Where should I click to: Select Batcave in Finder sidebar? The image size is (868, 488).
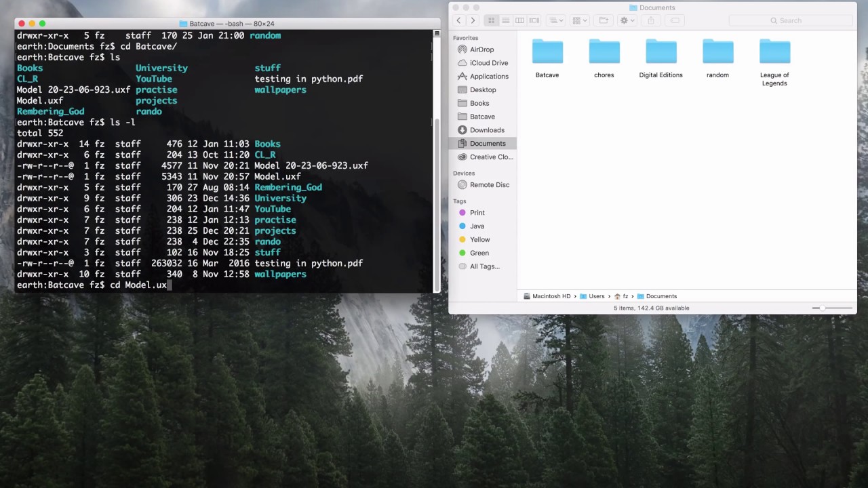(481, 117)
